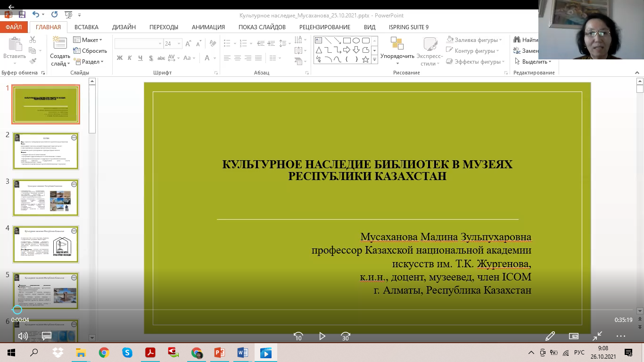Screen dimensions: 644x362
Task: Select the 5-Point Star shape
Action: pyautogui.click(x=365, y=59)
